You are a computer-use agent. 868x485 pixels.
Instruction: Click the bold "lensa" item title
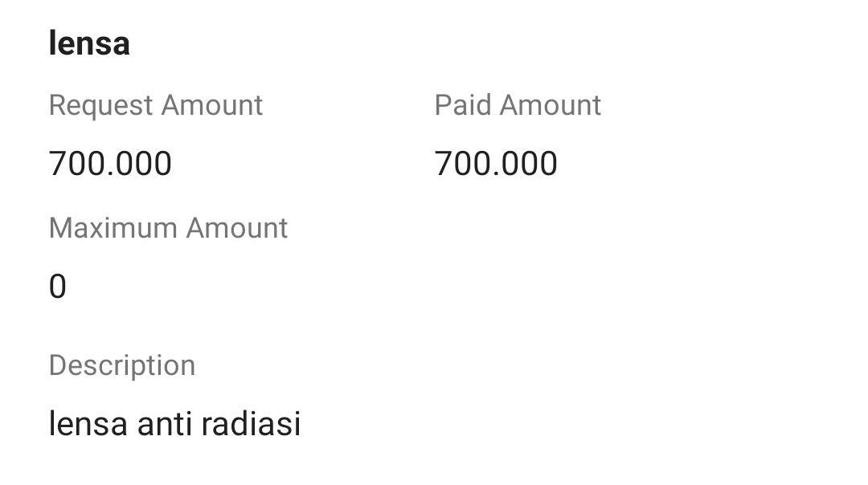pos(89,43)
